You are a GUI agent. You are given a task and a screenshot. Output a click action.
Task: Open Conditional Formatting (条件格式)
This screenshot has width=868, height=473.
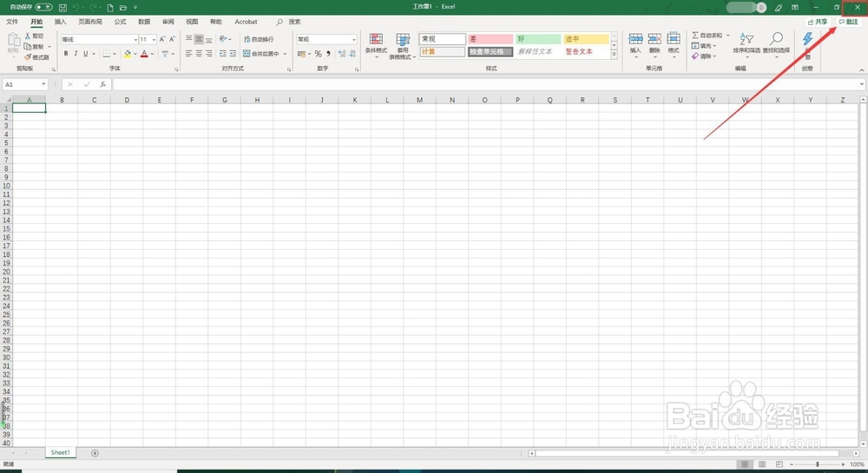tap(376, 44)
